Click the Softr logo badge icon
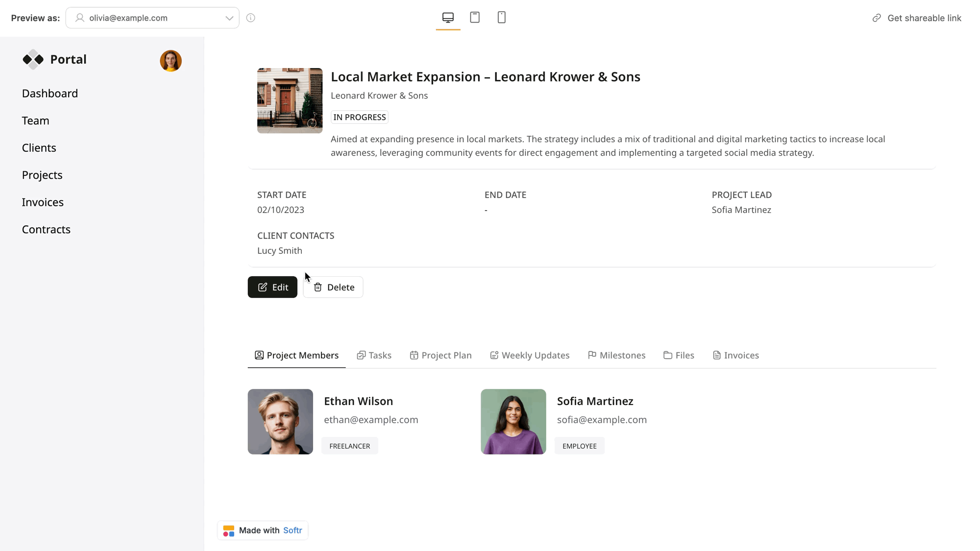 pyautogui.click(x=228, y=530)
